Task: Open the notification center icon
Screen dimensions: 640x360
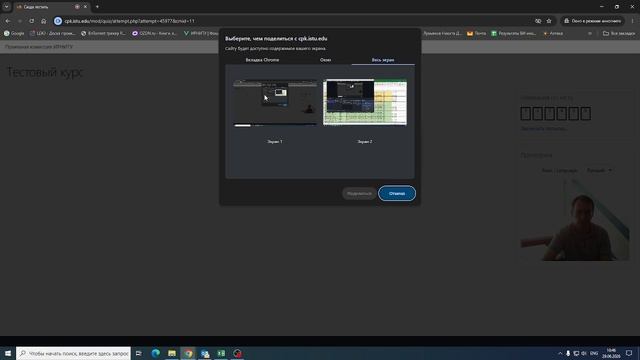Action: pyautogui.click(x=629, y=353)
